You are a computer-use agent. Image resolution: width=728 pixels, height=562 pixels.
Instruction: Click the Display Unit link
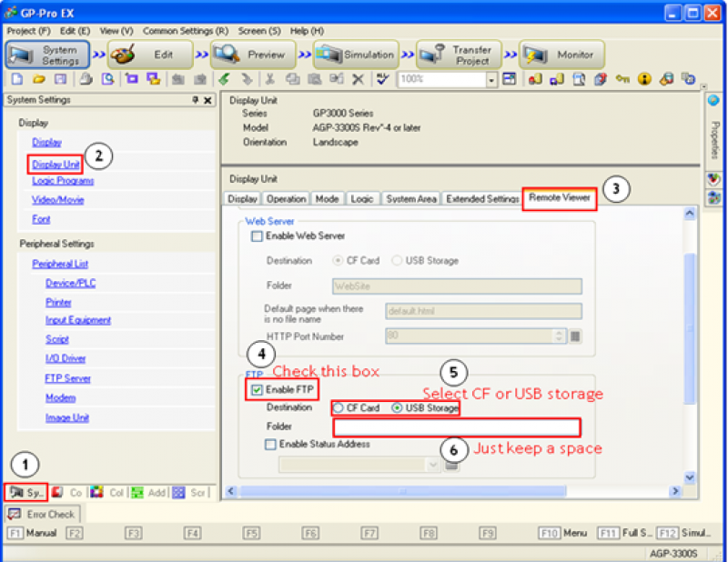click(x=56, y=165)
